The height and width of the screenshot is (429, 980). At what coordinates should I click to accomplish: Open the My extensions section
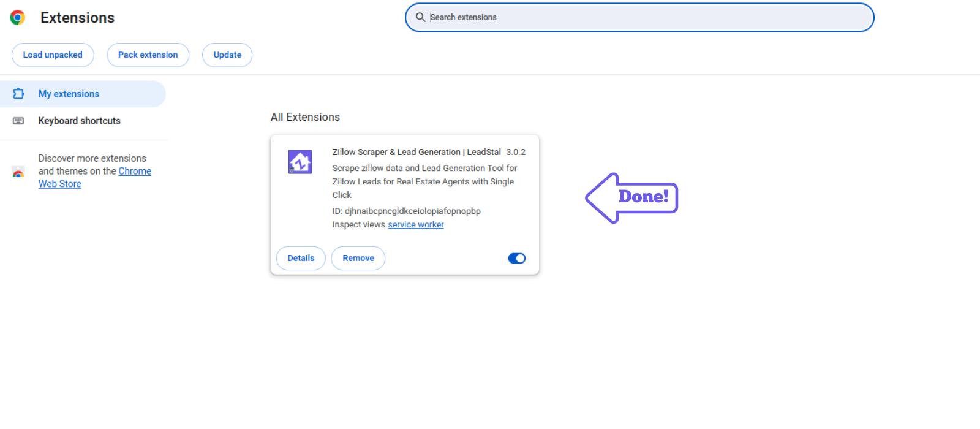click(x=83, y=94)
